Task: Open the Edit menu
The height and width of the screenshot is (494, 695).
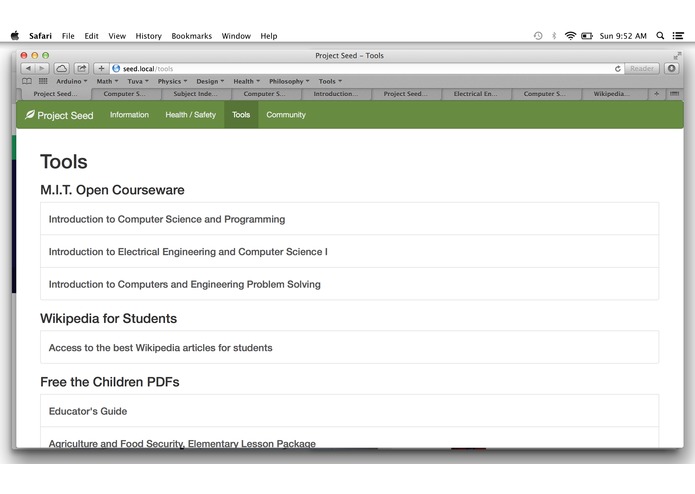Action: pos(91,36)
